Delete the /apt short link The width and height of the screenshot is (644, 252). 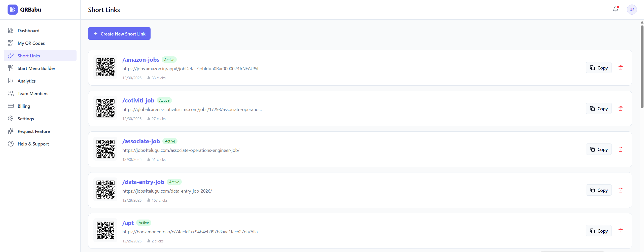[x=621, y=231]
